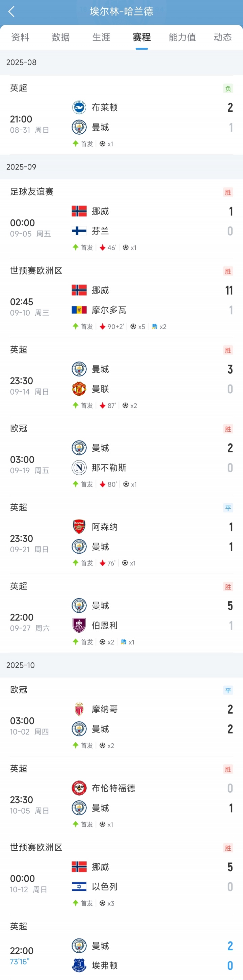Click the Manchester United crest

79,389
